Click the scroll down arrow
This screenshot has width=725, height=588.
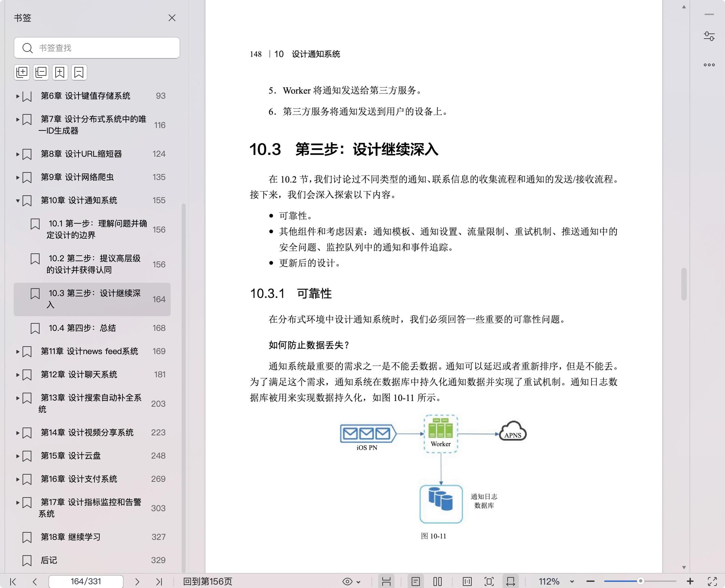pos(684,568)
